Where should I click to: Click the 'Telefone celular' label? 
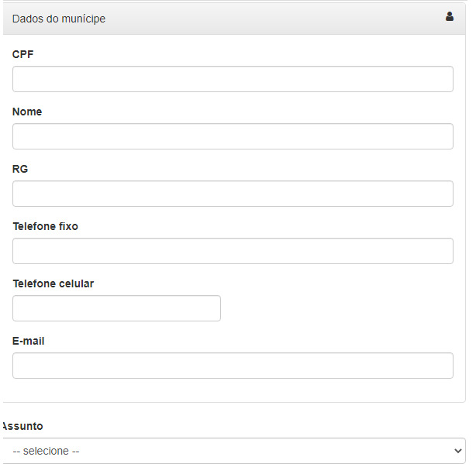(x=53, y=283)
